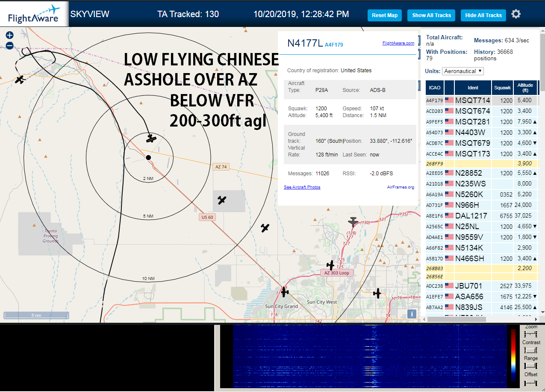Select the MSQT173 aircraft row
The width and height of the screenshot is (545, 392).
click(482, 154)
